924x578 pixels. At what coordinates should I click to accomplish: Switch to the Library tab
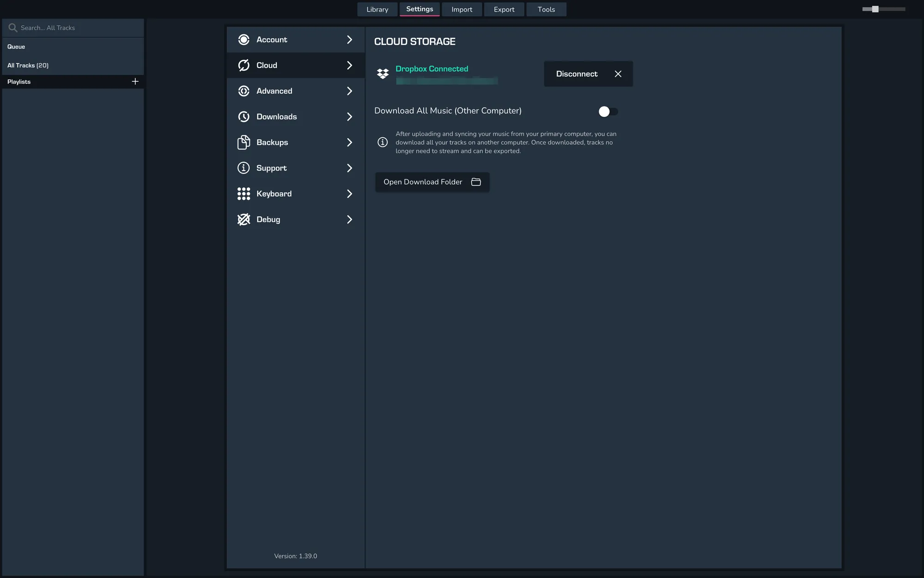(377, 9)
